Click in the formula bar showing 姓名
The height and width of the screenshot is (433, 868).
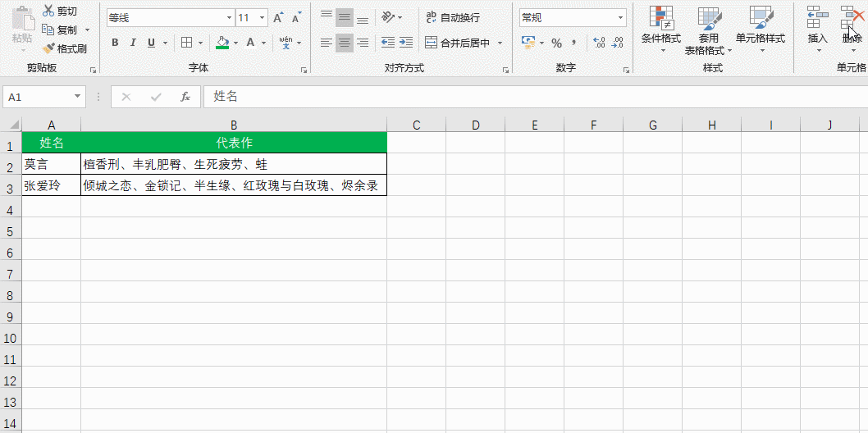(x=535, y=97)
